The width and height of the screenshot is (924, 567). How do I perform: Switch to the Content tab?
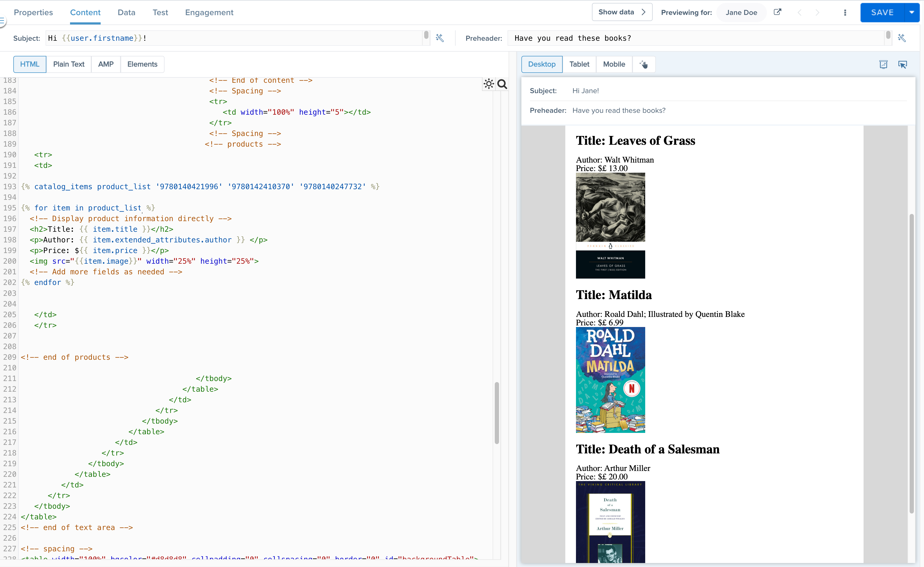85,13
